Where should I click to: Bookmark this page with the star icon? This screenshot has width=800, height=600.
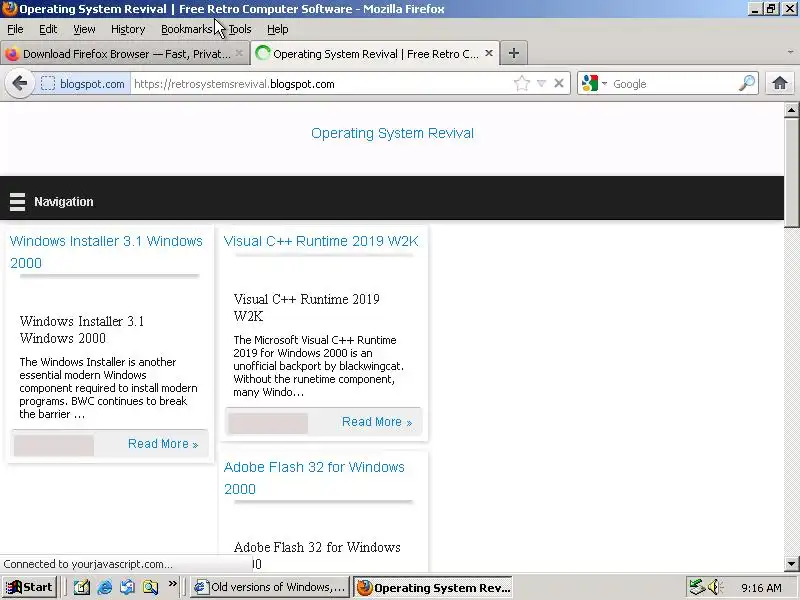521,83
